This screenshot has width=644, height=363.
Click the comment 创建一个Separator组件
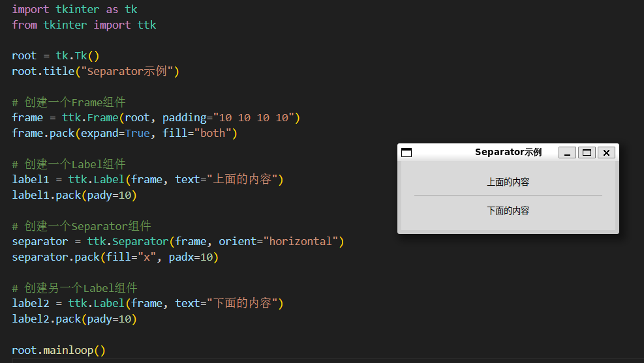click(82, 226)
